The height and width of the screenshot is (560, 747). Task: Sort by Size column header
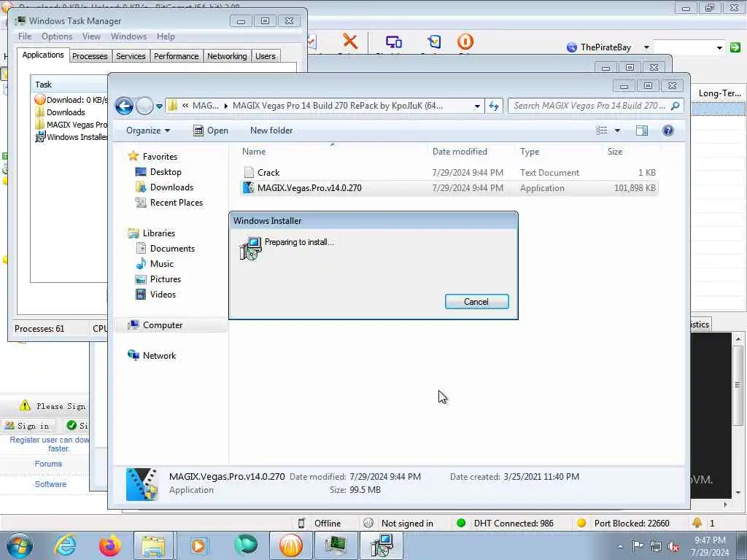pos(632,152)
